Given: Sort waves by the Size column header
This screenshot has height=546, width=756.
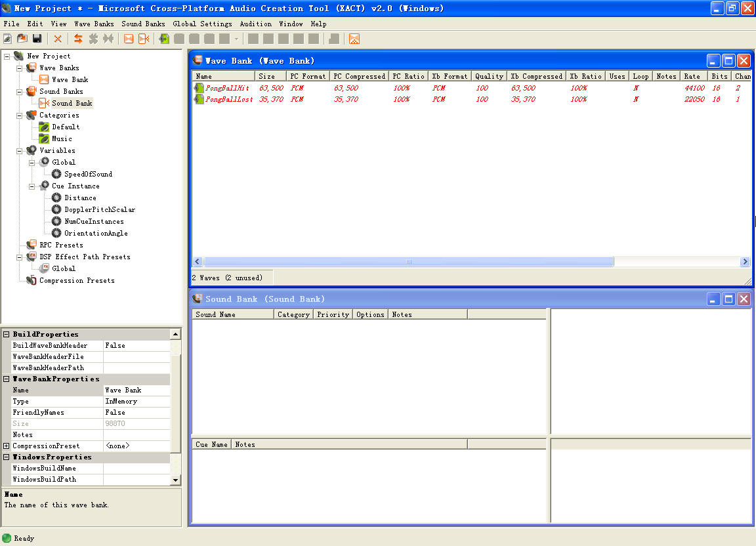Looking at the screenshot, I should [270, 76].
